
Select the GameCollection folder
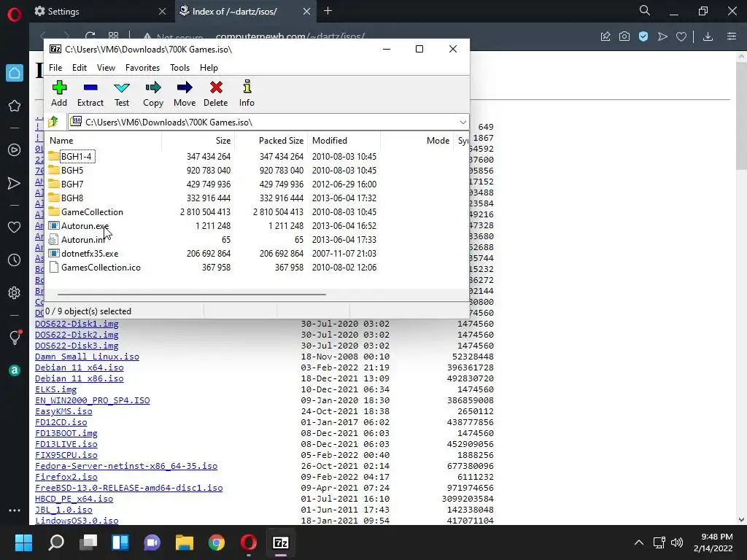pos(92,212)
